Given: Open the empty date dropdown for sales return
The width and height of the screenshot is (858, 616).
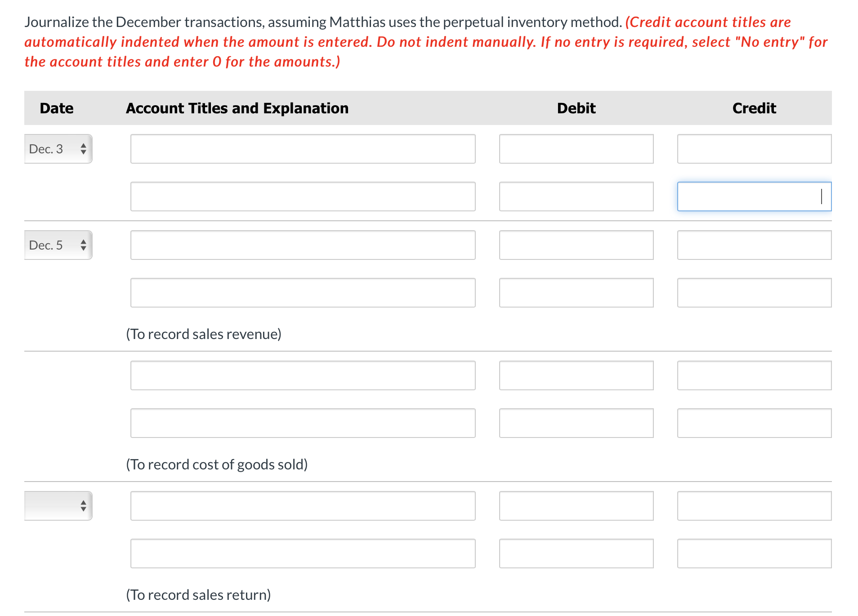Looking at the screenshot, I should tap(58, 506).
